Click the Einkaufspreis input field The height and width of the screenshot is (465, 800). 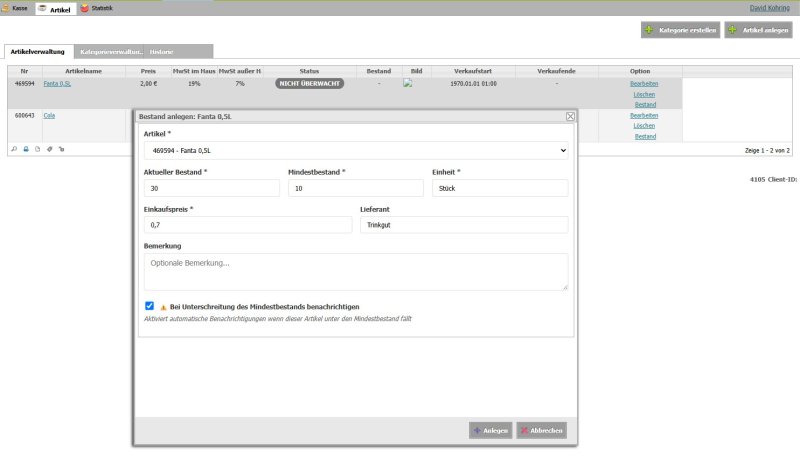248,225
